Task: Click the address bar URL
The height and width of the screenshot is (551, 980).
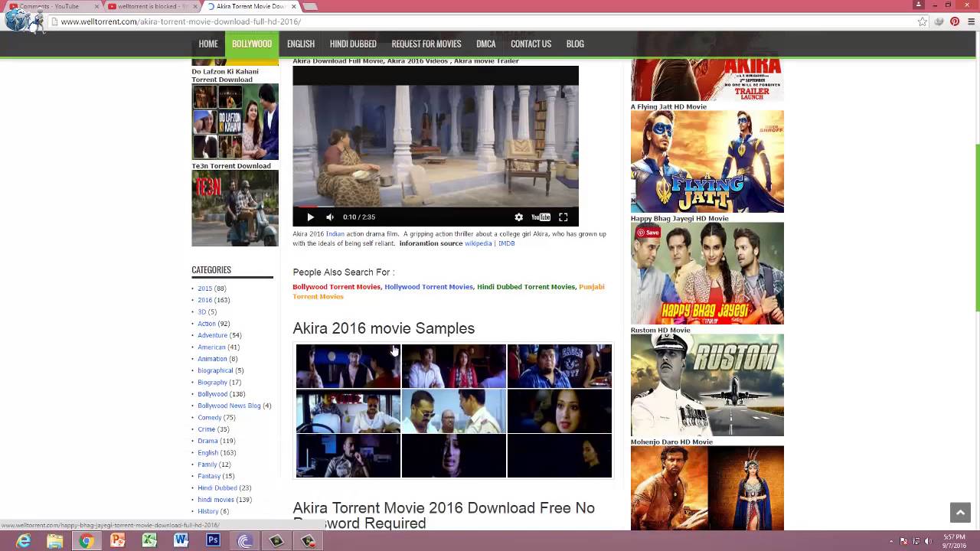Action: (x=181, y=21)
